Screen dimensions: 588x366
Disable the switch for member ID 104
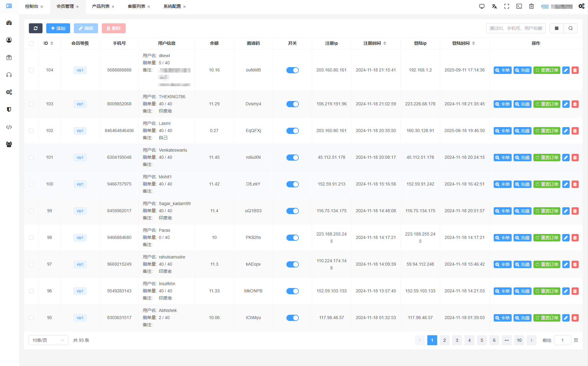(x=292, y=70)
